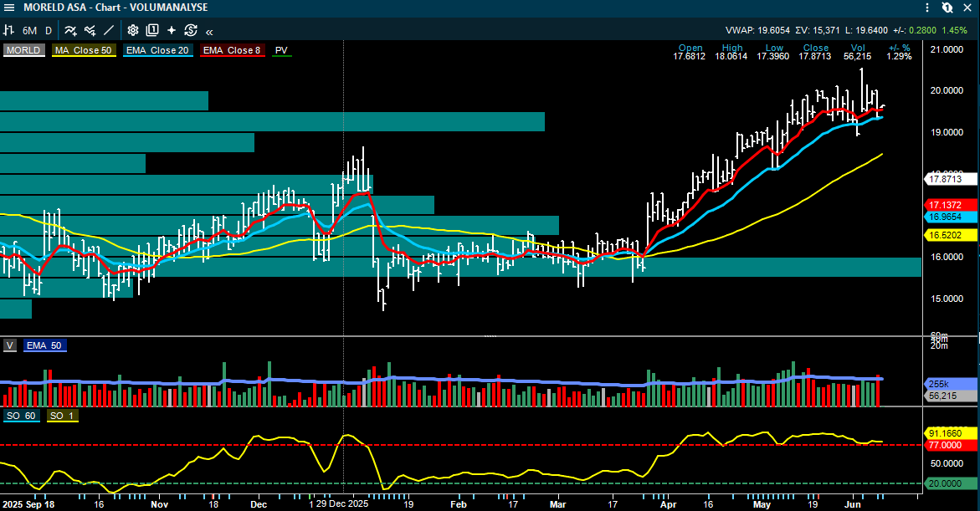Toggle the EMA Close 20 indicator legend

(157, 51)
